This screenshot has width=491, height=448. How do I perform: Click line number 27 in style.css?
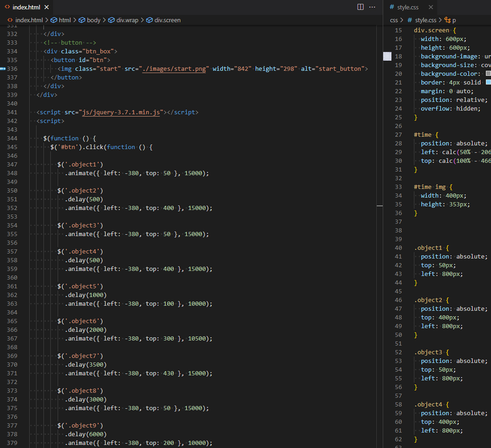coord(398,135)
